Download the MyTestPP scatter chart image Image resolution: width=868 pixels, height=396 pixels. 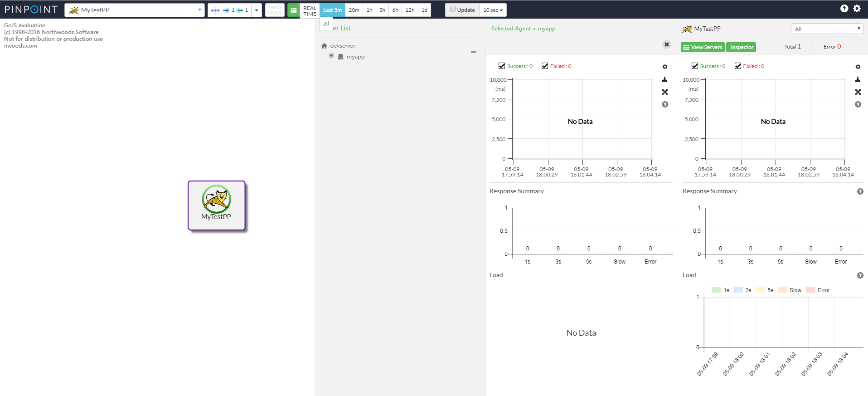click(858, 79)
